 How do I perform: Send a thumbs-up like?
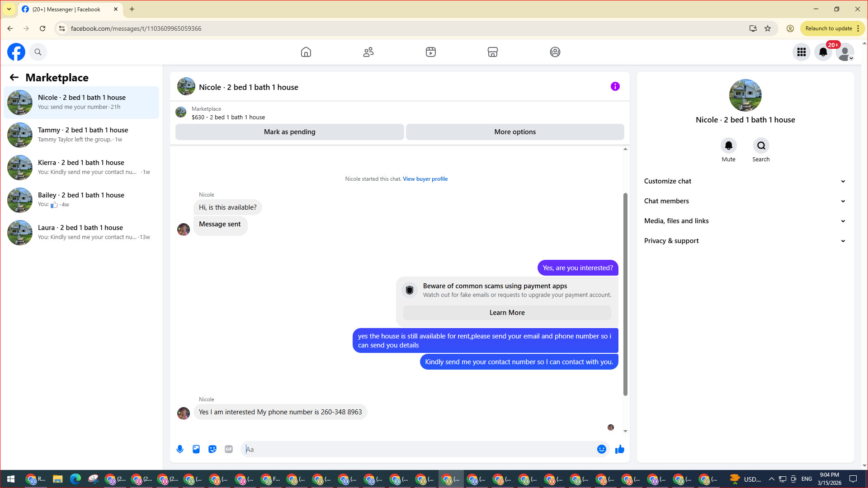tap(620, 449)
